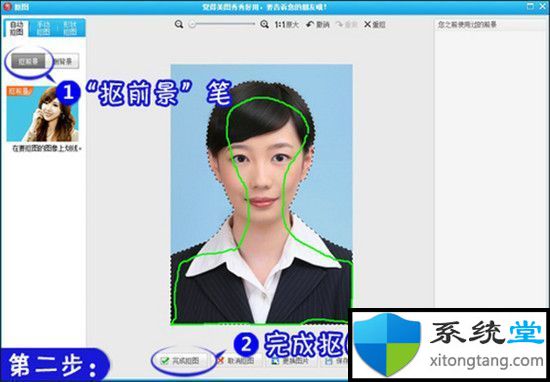Click the tutorial thumbnail of the woman
This screenshot has height=382, width=550.
point(42,114)
